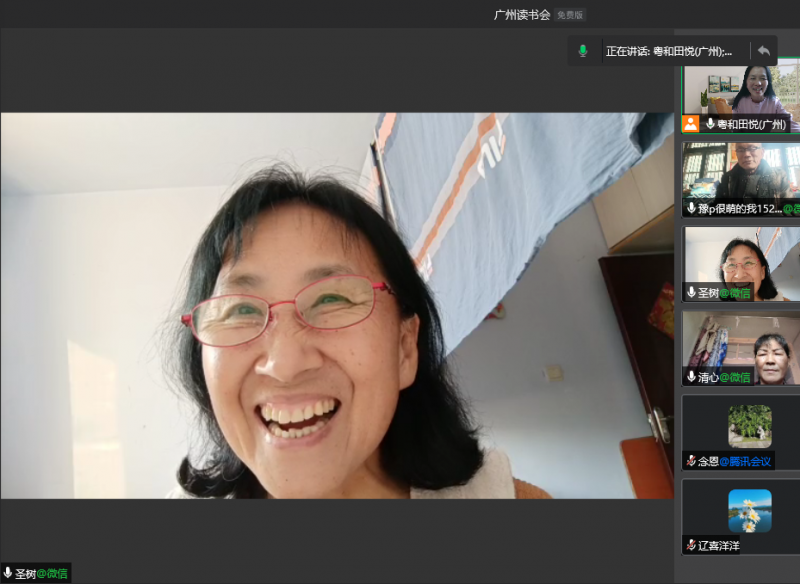Click microphone icon beside 清心 name
The height and width of the screenshot is (584, 800).
click(x=691, y=377)
